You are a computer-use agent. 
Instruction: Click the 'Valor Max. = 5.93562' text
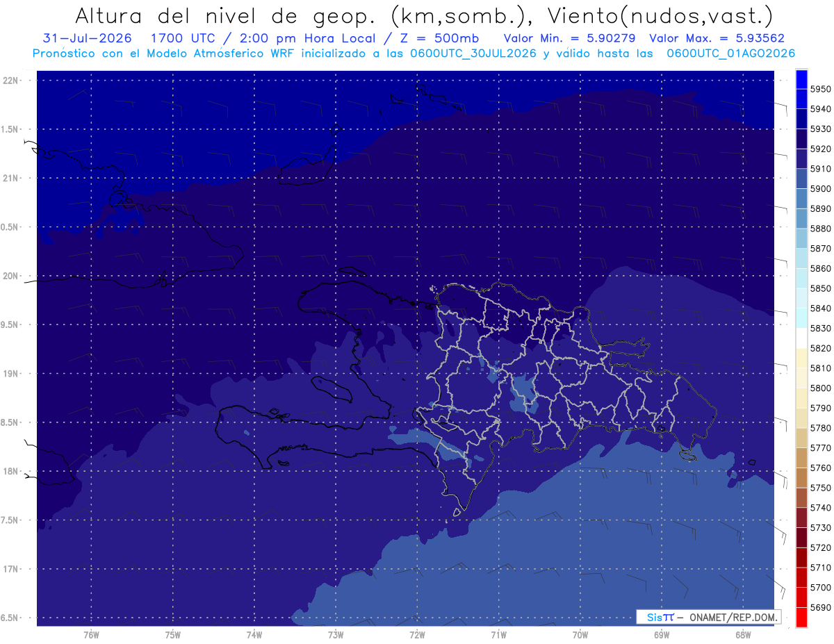click(717, 38)
